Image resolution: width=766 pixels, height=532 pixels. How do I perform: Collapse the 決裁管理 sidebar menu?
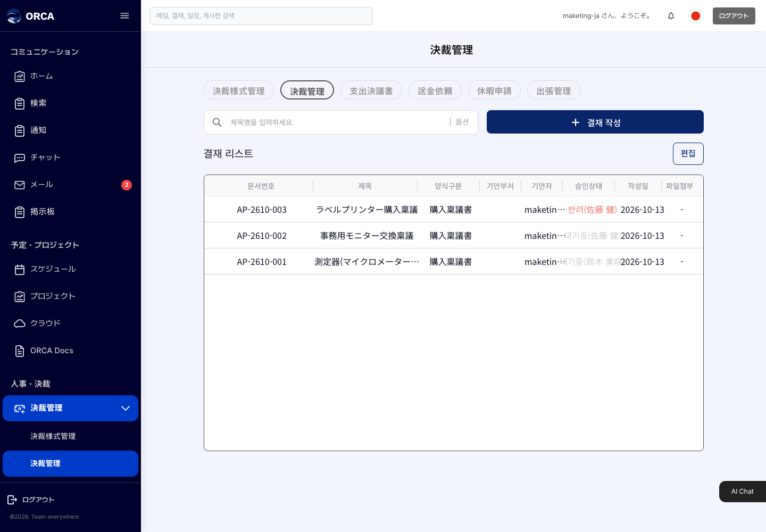126,408
